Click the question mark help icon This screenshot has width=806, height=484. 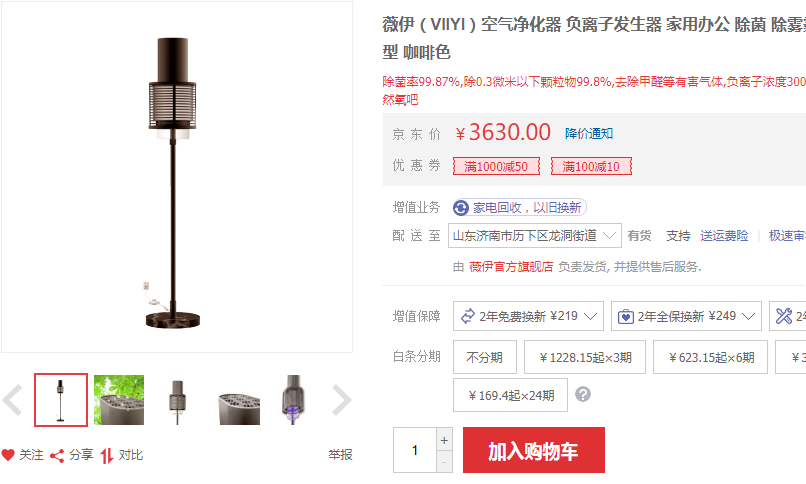[583, 395]
